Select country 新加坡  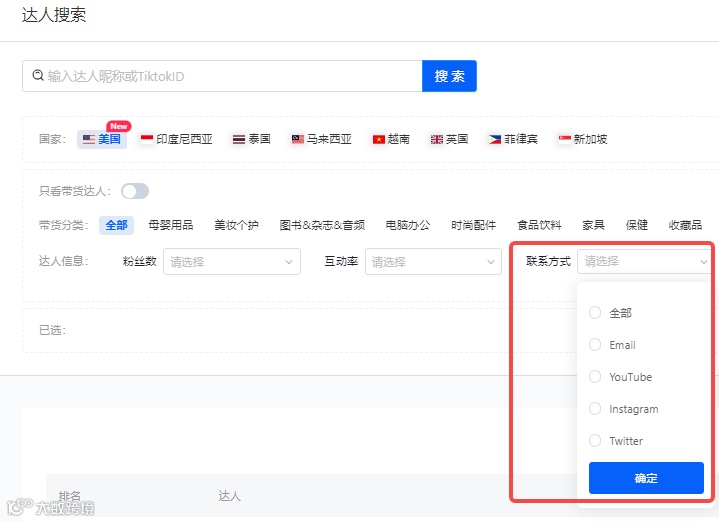click(x=583, y=139)
